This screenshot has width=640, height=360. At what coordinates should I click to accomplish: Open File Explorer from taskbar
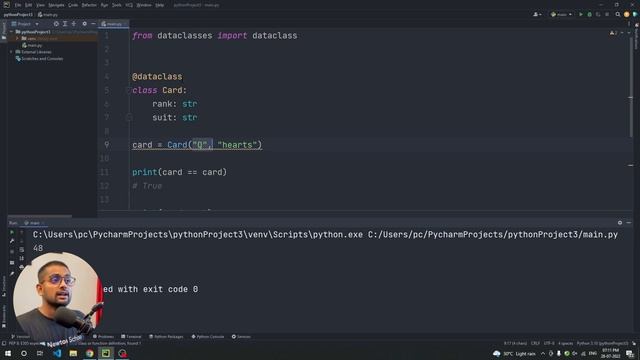point(73,353)
